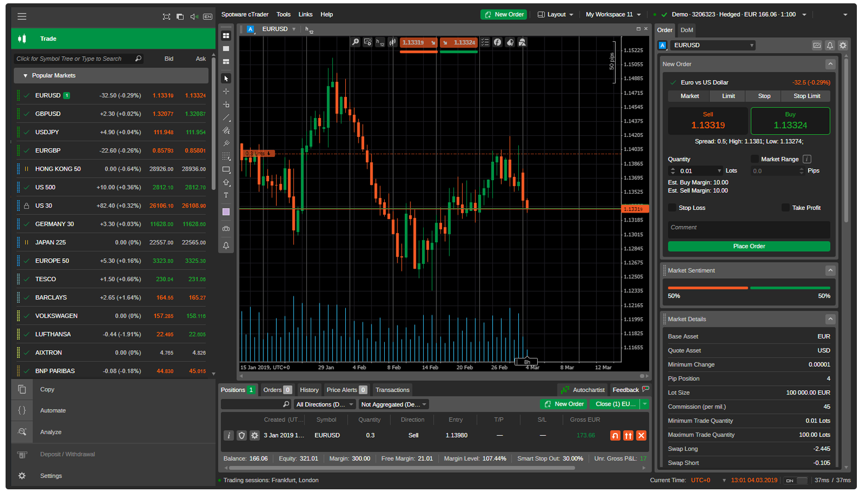Click the Buy 1.13324 button
Viewport: 868px width, 496px height.
790,121
